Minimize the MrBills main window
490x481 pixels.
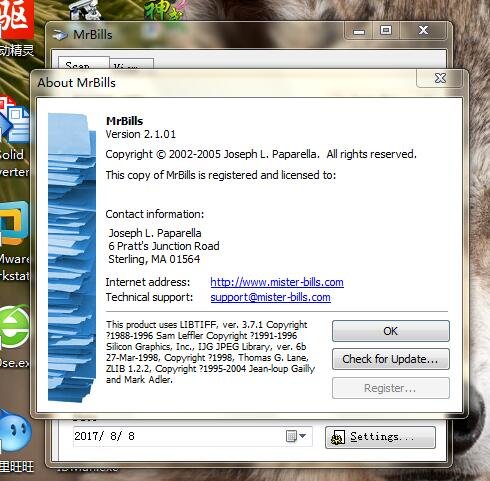coord(359,31)
